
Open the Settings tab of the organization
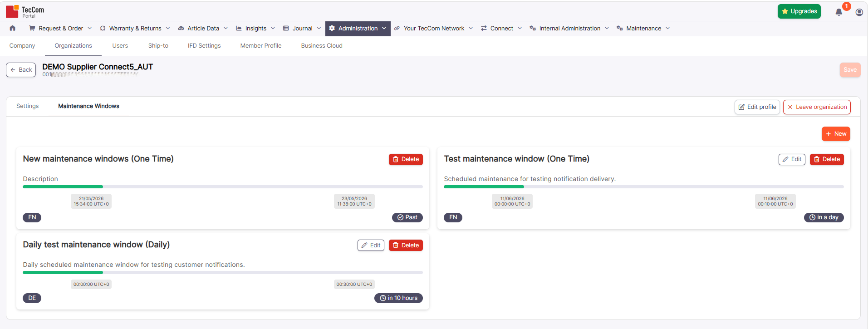pos(28,106)
